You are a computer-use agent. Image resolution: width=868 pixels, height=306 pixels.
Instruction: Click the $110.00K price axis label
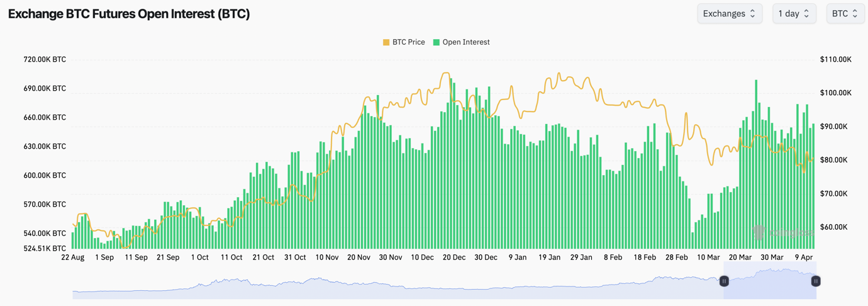click(836, 60)
